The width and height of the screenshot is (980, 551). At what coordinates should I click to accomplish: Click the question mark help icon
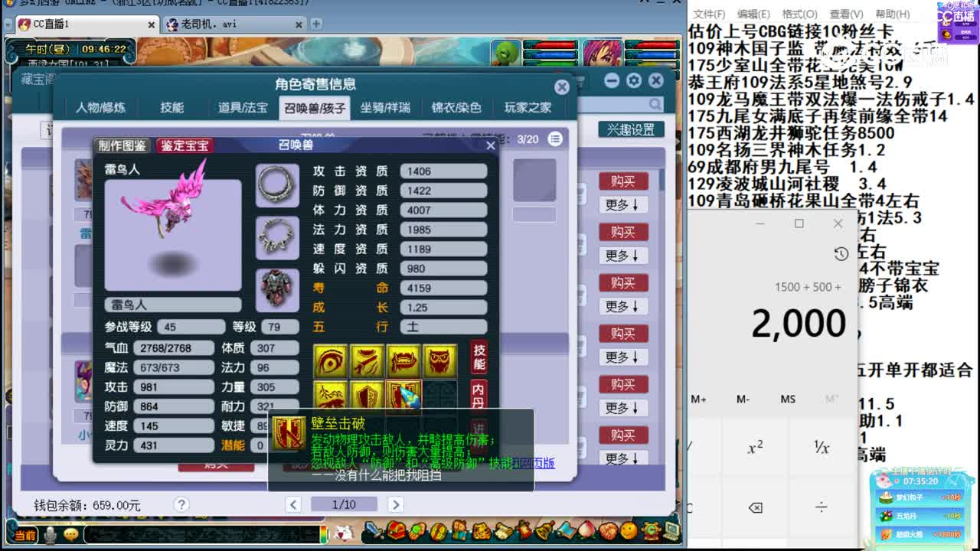181,504
